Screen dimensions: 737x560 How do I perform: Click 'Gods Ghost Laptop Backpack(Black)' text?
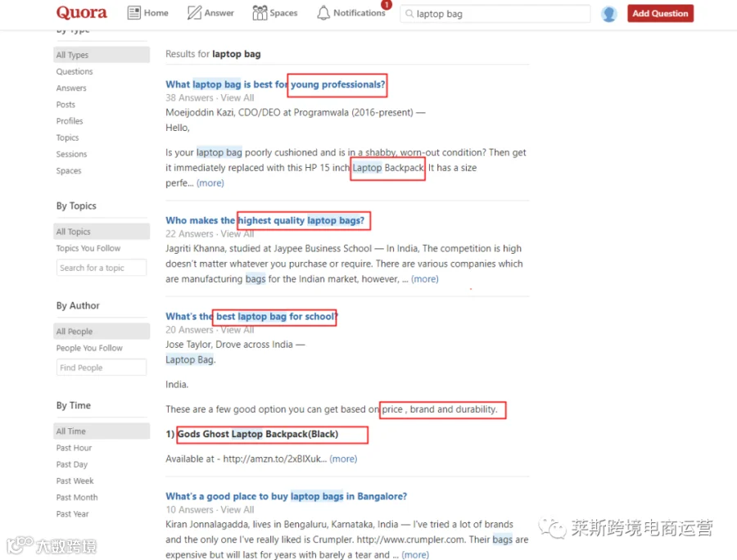258,434
